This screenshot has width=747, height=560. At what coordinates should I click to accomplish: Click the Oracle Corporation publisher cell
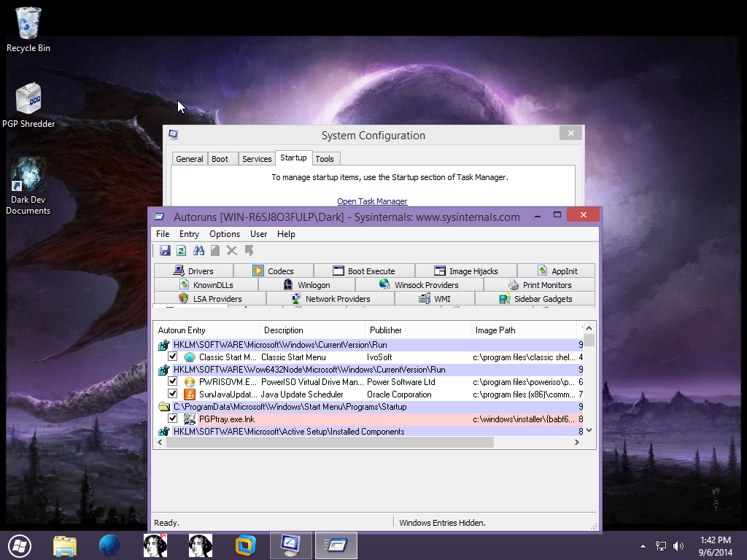click(x=399, y=394)
